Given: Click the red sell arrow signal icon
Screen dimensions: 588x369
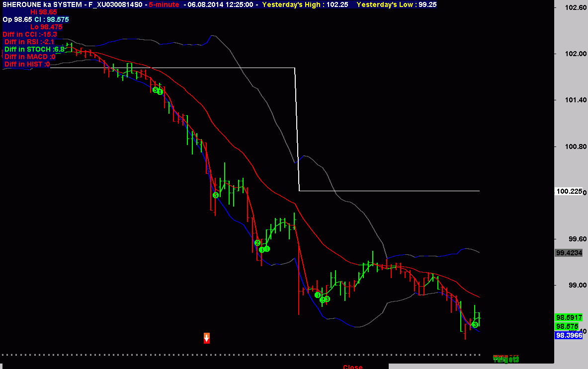Looking at the screenshot, I should 207,338.
